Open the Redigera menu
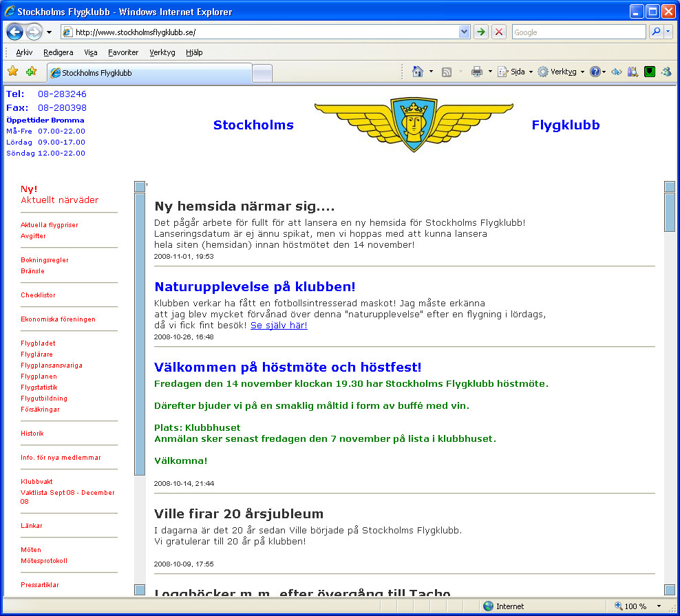 click(x=58, y=52)
